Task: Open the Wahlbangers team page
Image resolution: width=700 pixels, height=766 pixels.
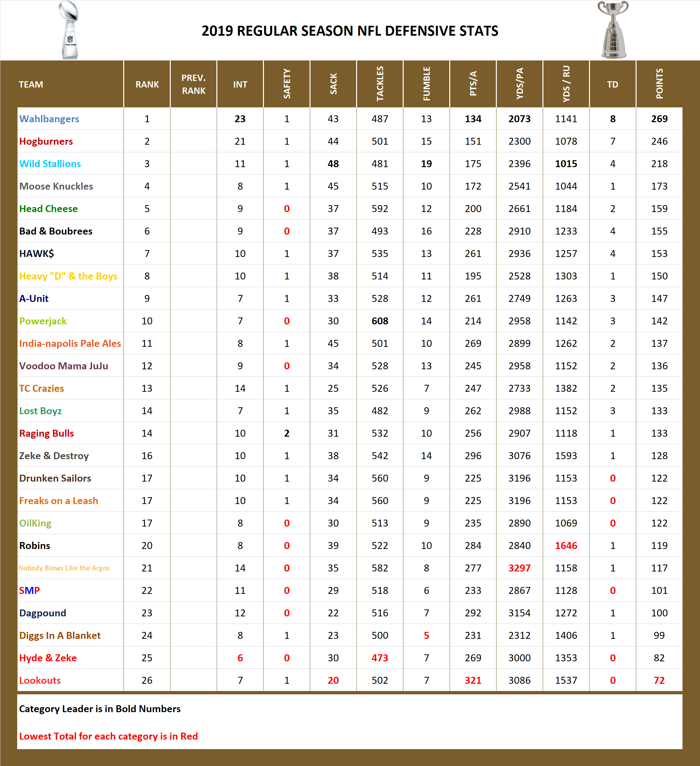Action: (x=49, y=119)
